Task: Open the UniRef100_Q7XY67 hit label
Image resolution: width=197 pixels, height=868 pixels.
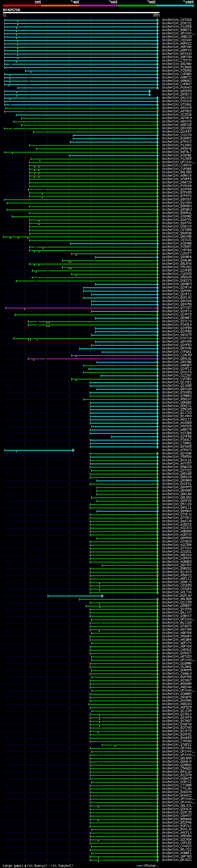Action: point(176,308)
